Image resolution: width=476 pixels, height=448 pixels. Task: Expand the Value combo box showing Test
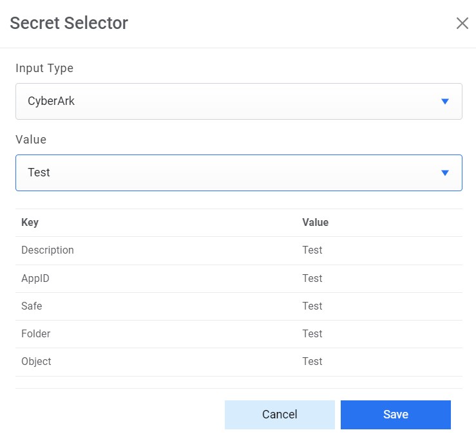point(238,173)
